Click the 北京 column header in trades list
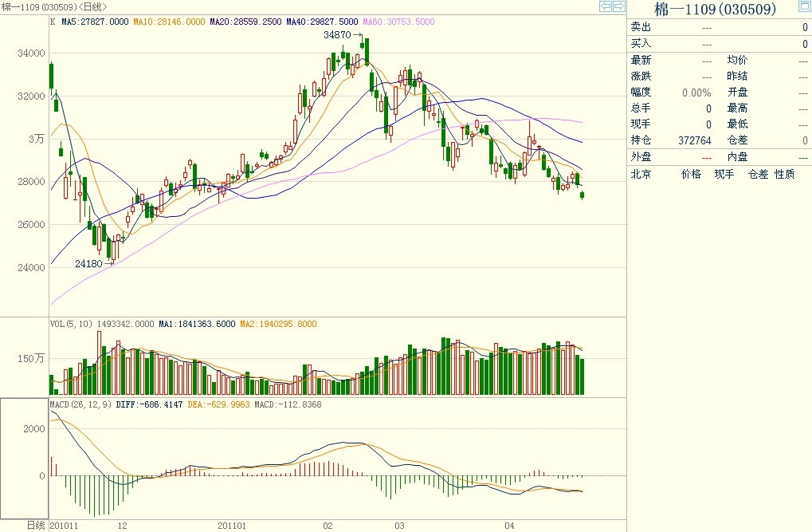Viewport: 812px width, 532px height. [x=641, y=174]
